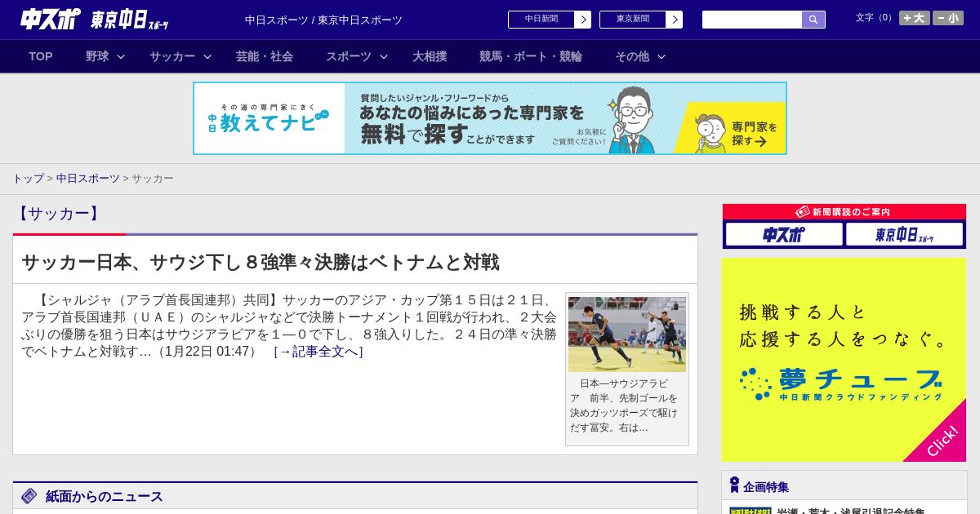The image size is (980, 514).
Task: Click arrow next to 中日新聞
Action: pos(583,20)
